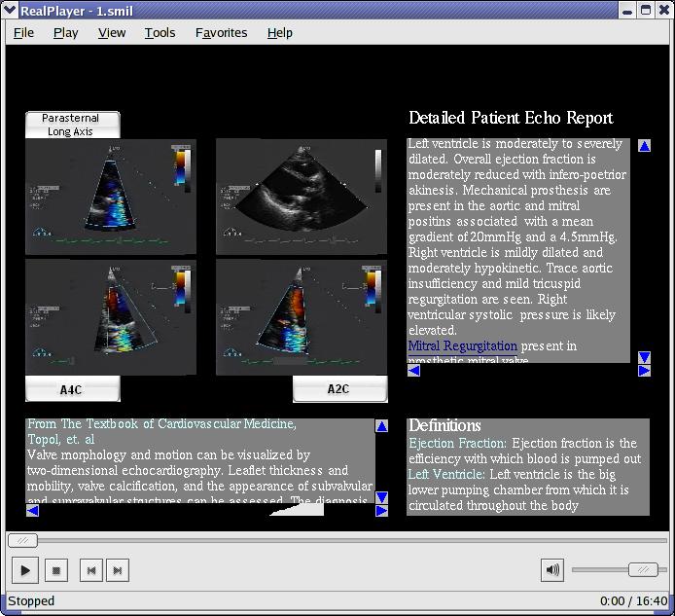Select the parasternal color Doppler thumbnail under the Parasternal Long Axis button

point(111,197)
